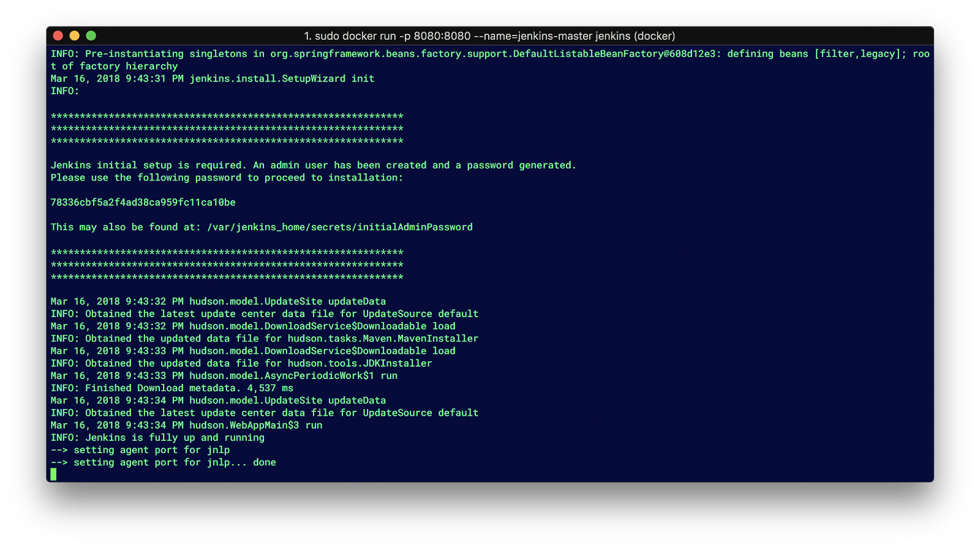The height and width of the screenshot is (548, 980).
Task: Click the 9:43:33 PM 'DownloadService$Downloadable load' line
Action: pos(253,351)
